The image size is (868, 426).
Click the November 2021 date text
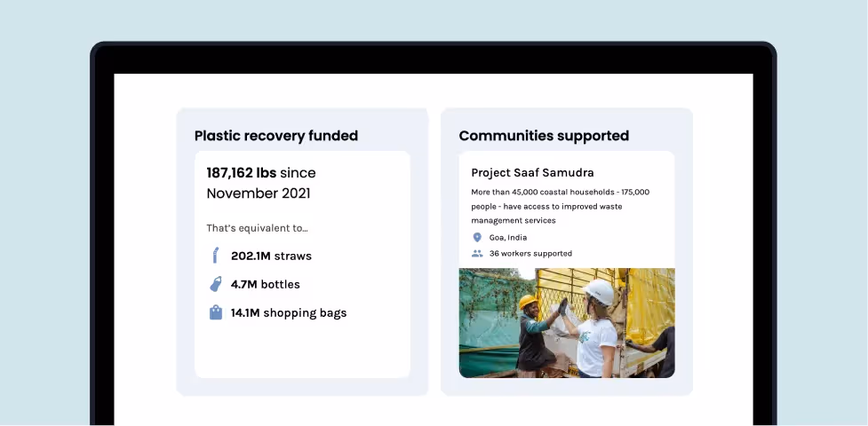(x=259, y=193)
